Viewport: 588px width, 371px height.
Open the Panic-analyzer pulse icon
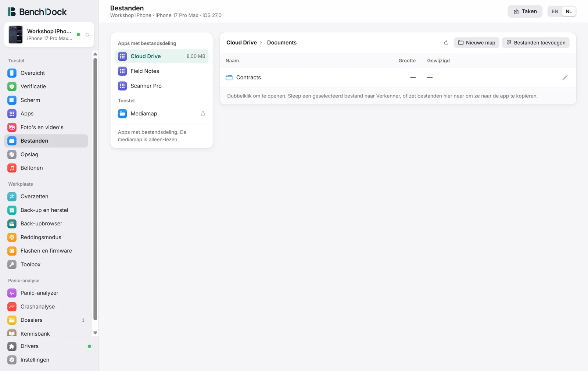click(12, 293)
